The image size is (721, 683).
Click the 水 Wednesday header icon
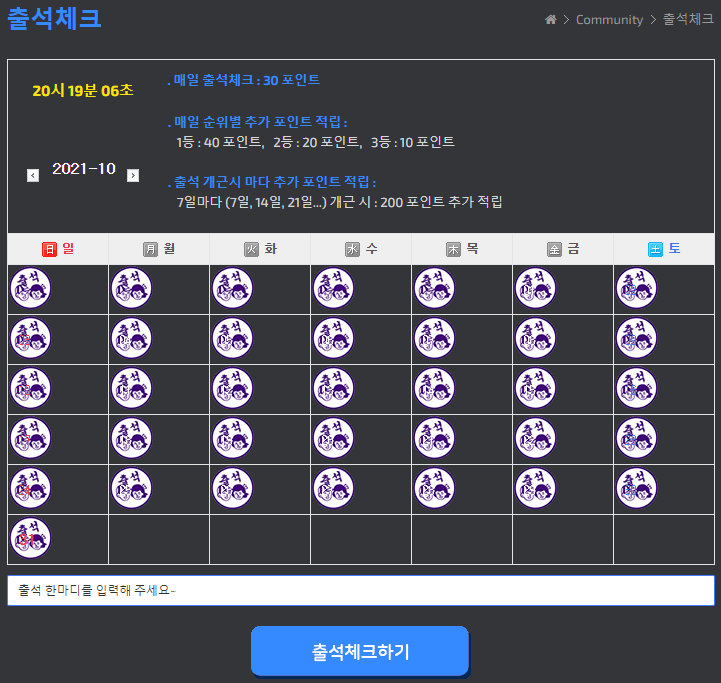click(352, 249)
